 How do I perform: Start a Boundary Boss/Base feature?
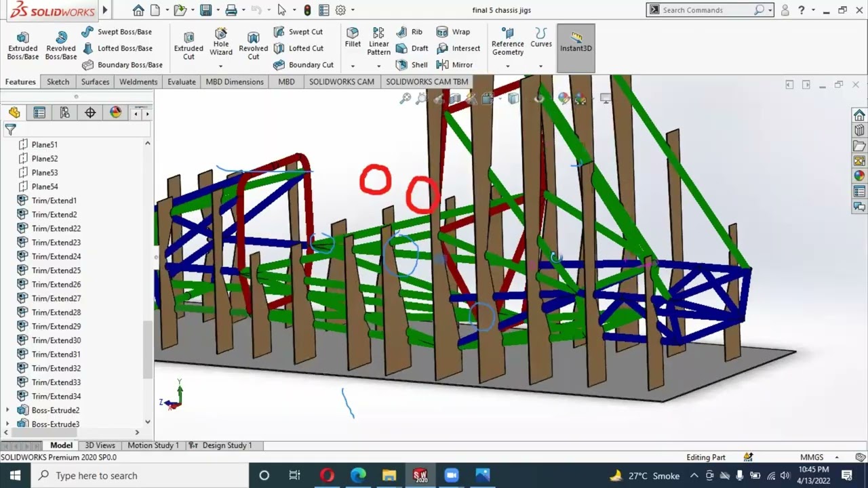click(x=122, y=65)
